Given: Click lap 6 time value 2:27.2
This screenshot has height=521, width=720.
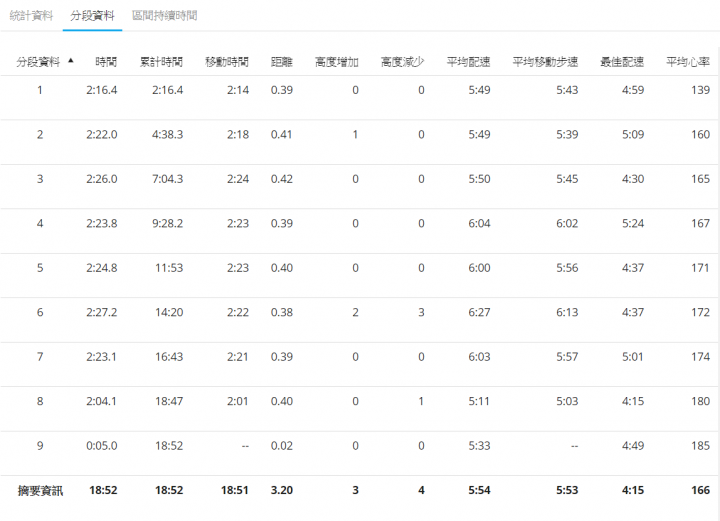Looking at the screenshot, I should pos(101,313).
